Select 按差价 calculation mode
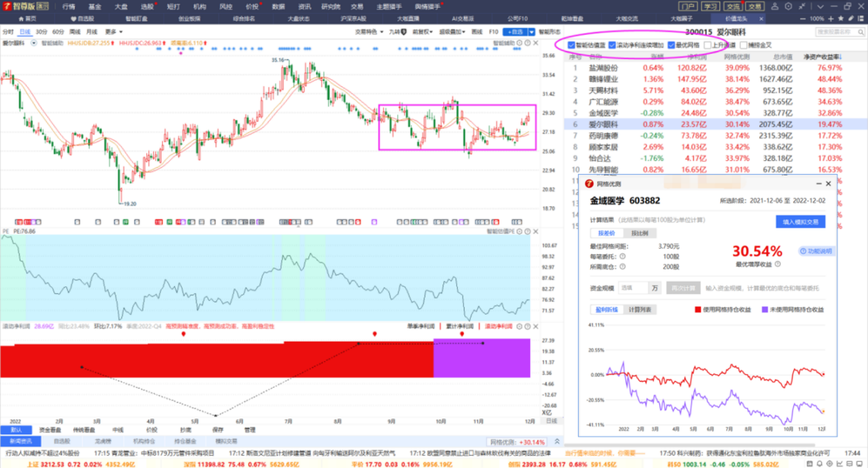The width and height of the screenshot is (868, 468). (x=606, y=233)
